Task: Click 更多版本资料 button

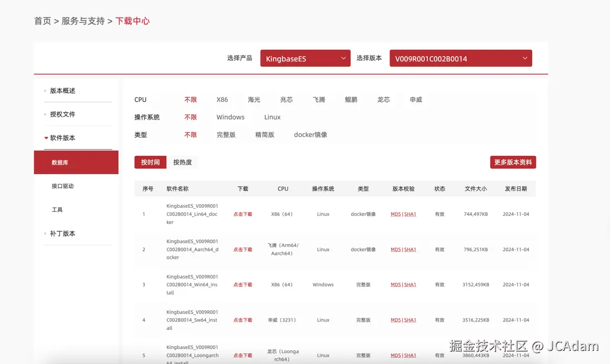Action: pyautogui.click(x=513, y=163)
